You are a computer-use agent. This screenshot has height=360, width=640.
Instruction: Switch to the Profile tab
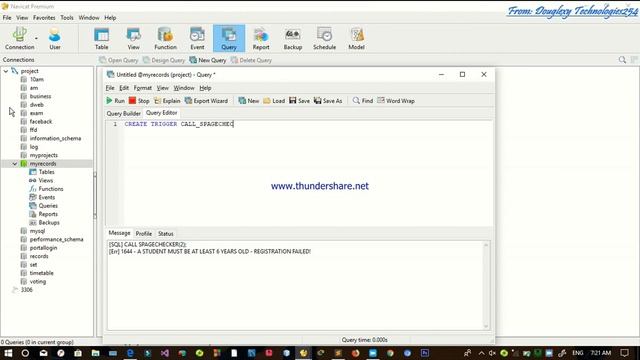[144, 233]
